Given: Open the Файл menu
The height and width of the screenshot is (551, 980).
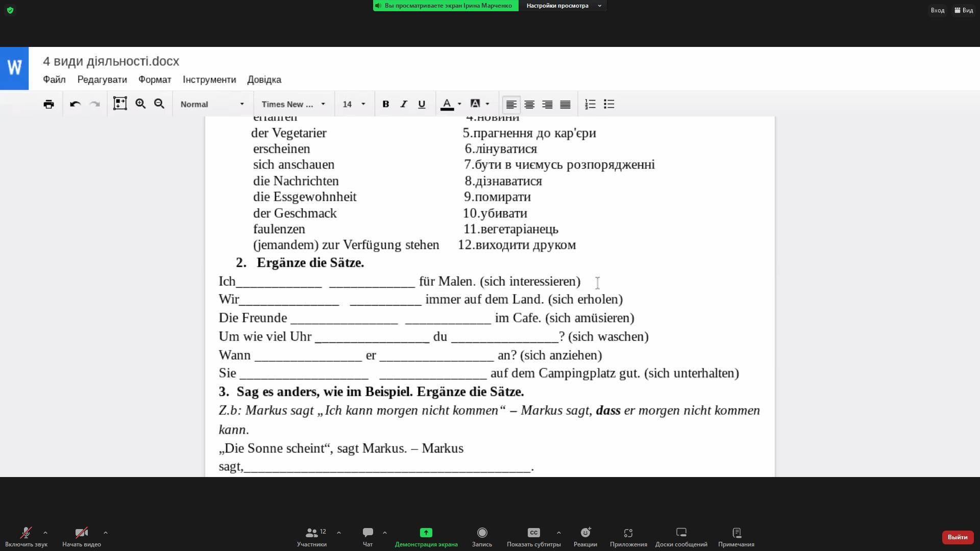Looking at the screenshot, I should pyautogui.click(x=54, y=80).
